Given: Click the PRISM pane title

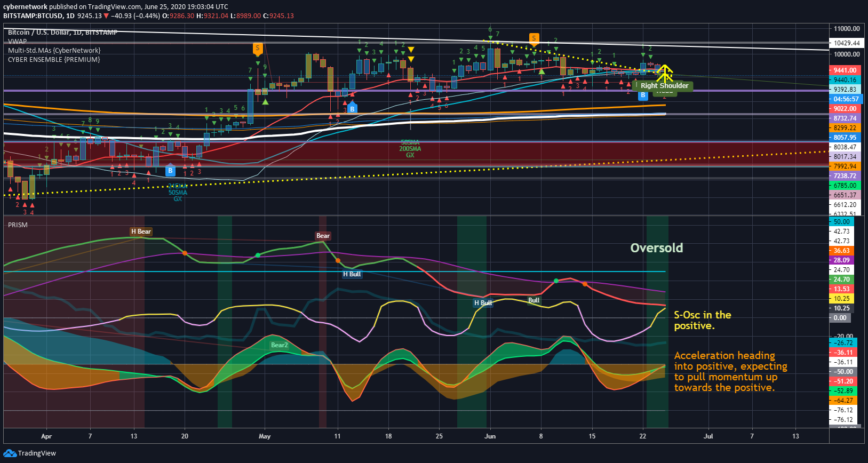Looking at the screenshot, I should (x=18, y=225).
